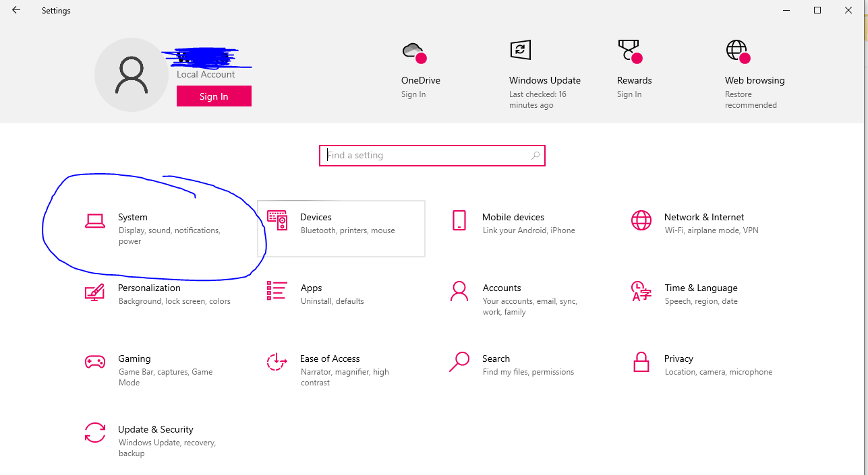The height and width of the screenshot is (475, 868).
Task: Click the Web browsing globe icon
Action: [738, 51]
